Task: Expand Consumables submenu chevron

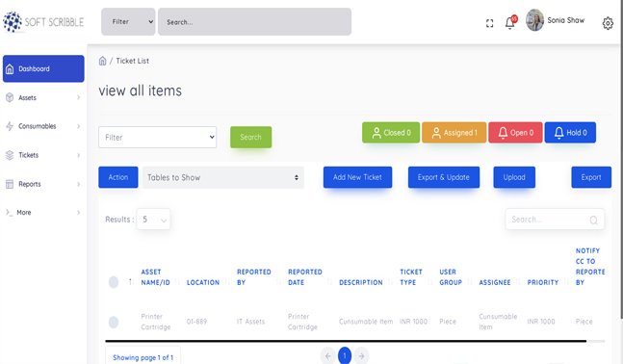Action: click(x=78, y=126)
